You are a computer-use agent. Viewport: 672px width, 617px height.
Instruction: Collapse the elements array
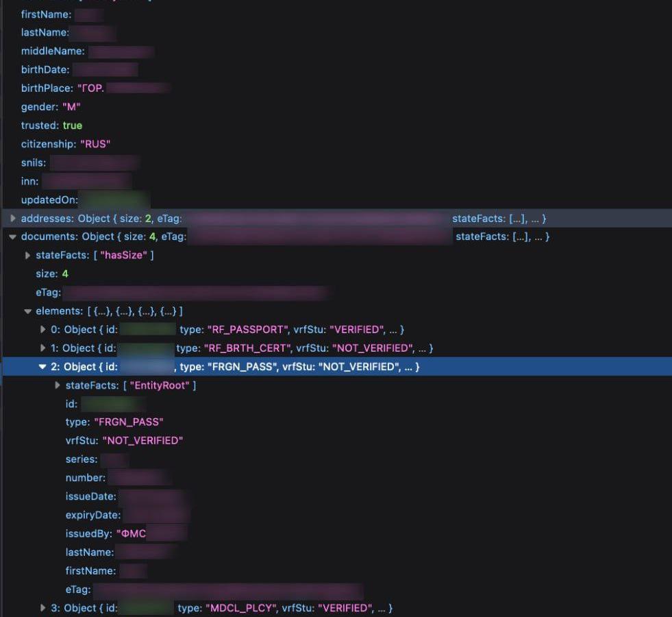tap(28, 311)
